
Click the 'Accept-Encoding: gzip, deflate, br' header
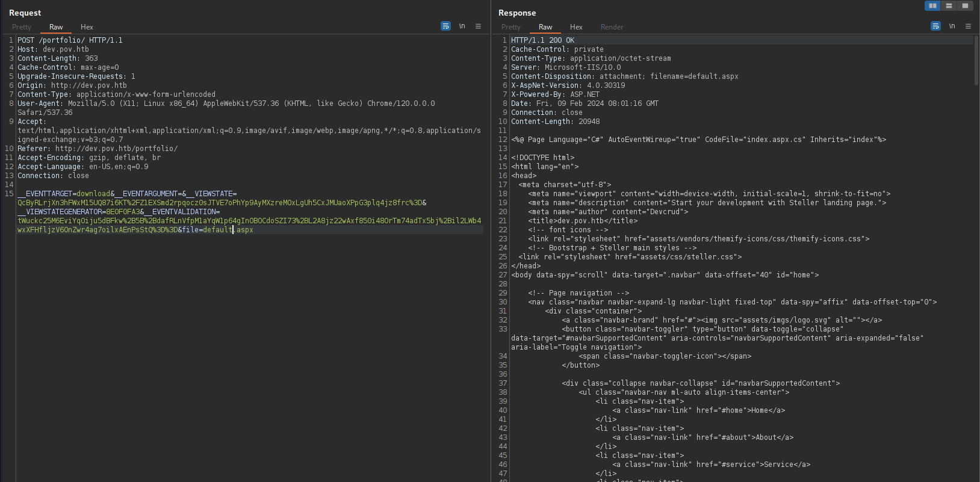pos(89,158)
